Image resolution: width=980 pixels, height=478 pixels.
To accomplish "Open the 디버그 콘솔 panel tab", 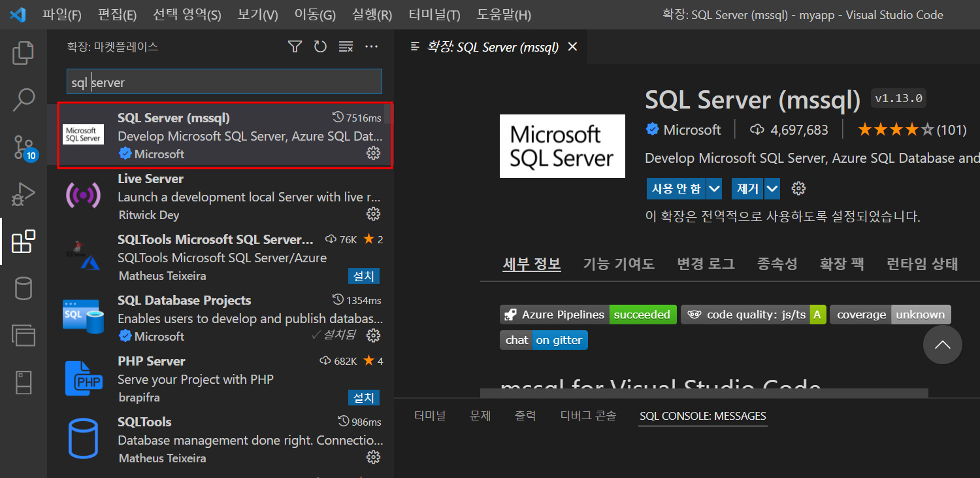I will tap(588, 415).
